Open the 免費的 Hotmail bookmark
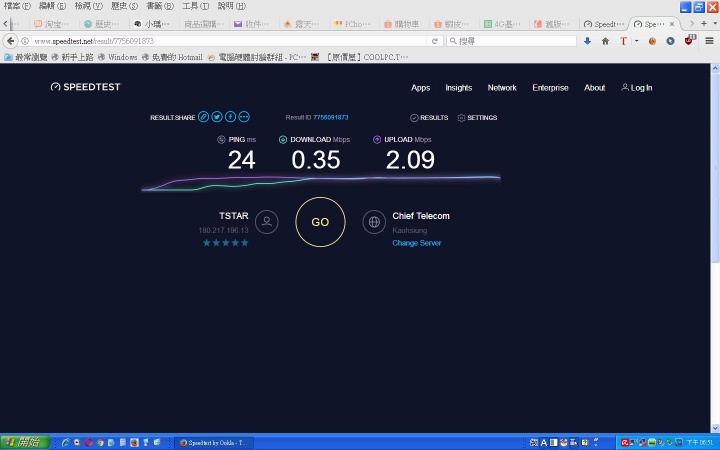This screenshot has width=720, height=450. (x=173, y=57)
